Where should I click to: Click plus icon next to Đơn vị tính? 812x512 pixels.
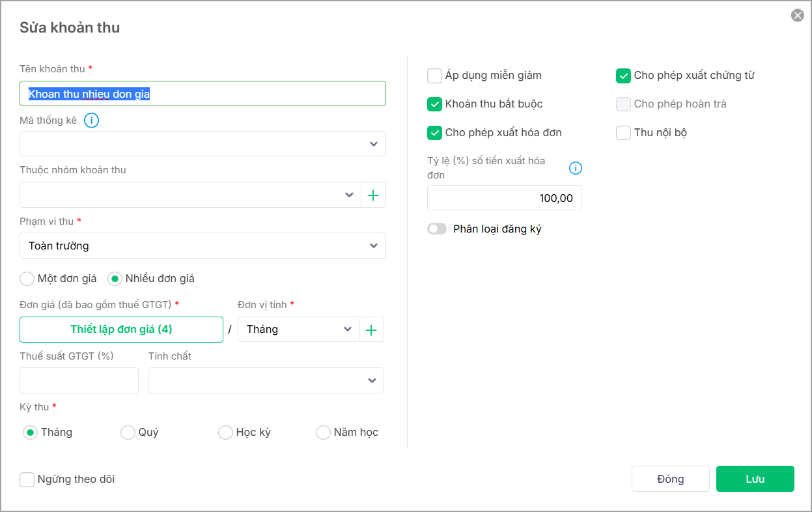(371, 330)
